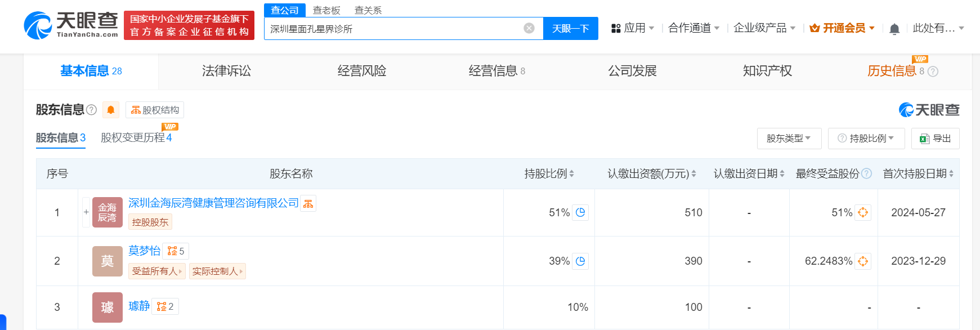The image size is (980, 330).
Task: Expand the 金海辰湾 shareholder row
Action: coord(86,212)
